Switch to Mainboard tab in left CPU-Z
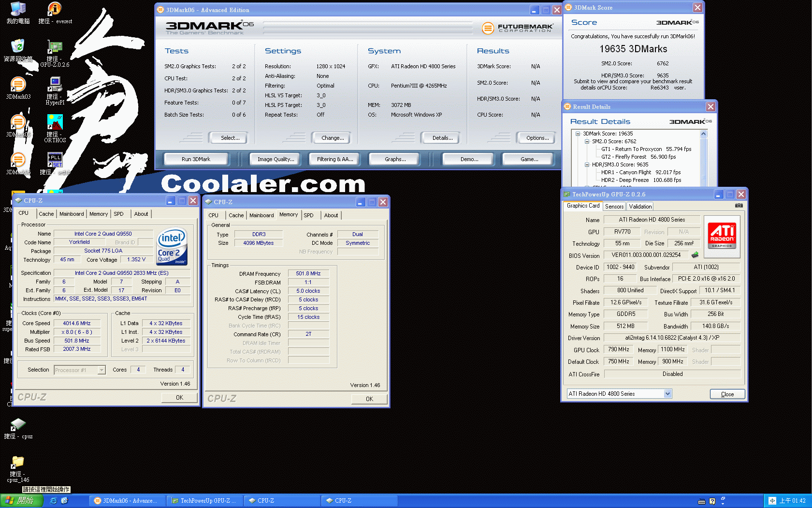This screenshot has width=812, height=508. click(x=72, y=214)
